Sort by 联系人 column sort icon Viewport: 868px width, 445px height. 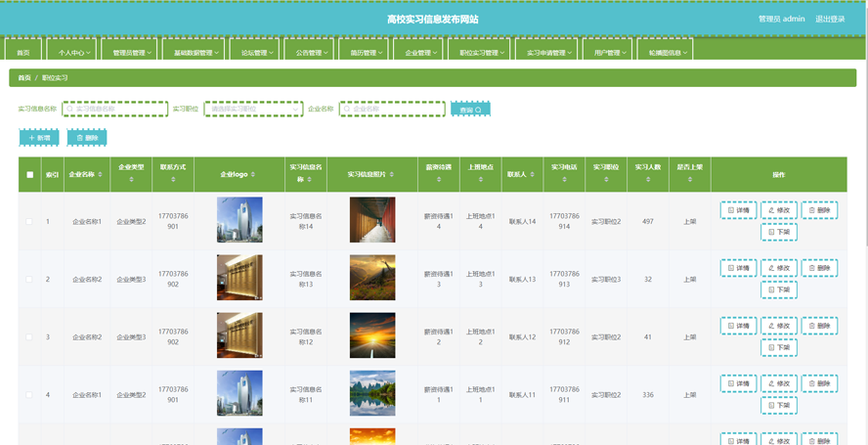point(532,174)
